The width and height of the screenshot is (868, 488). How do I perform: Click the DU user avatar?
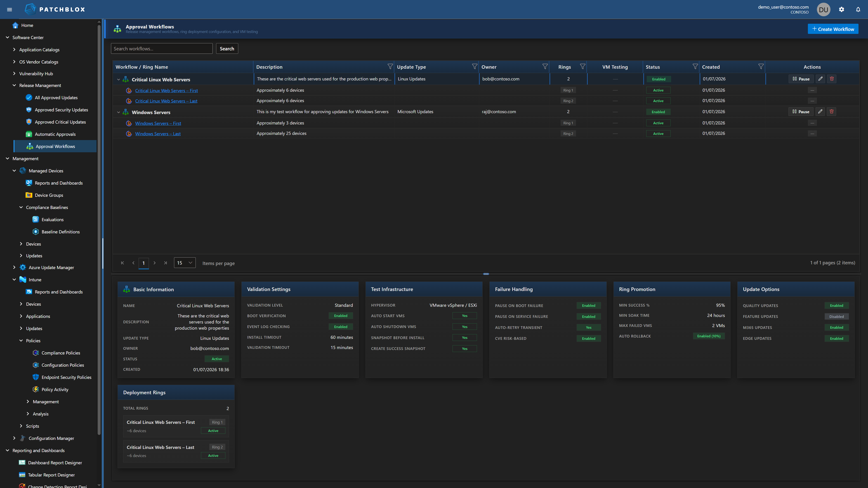(x=823, y=9)
